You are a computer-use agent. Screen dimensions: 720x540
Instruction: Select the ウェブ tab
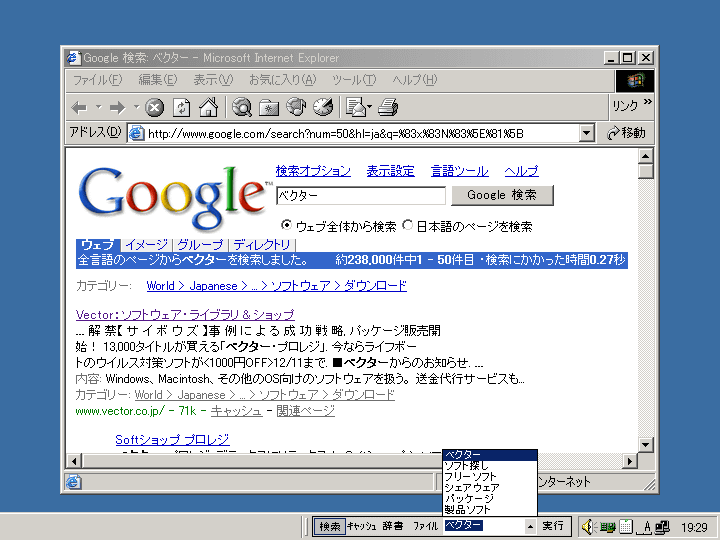[98, 245]
